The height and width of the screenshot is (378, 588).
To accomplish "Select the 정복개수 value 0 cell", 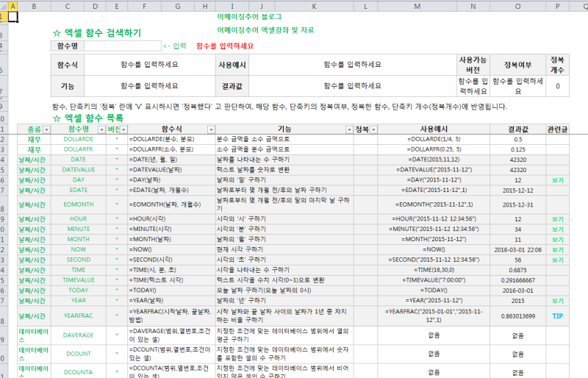I will [x=557, y=86].
